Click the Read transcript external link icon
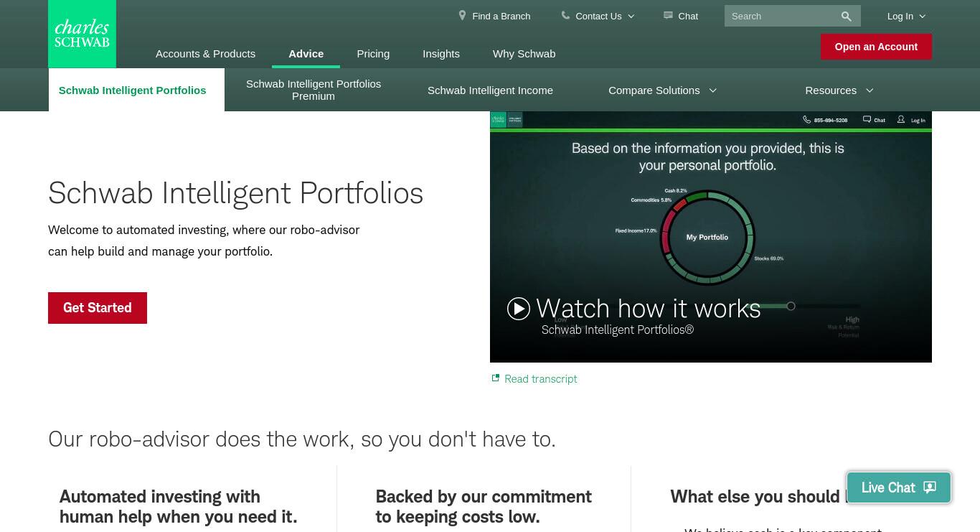The width and height of the screenshot is (980, 532). point(495,378)
